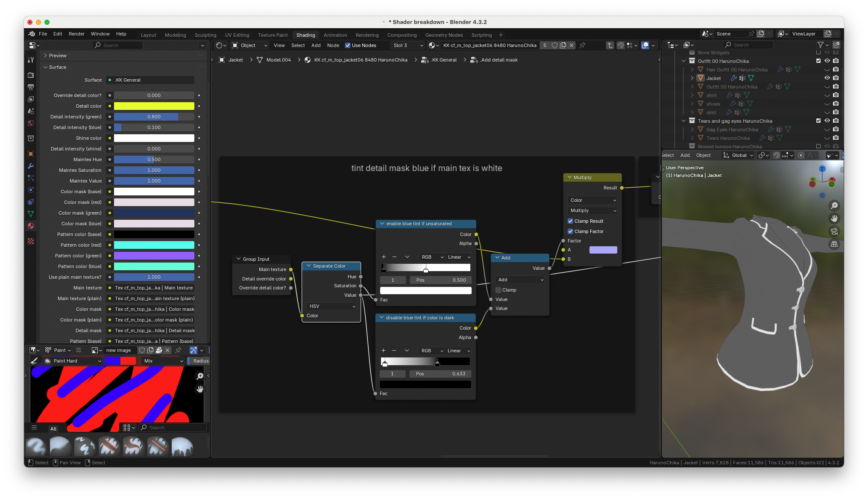This screenshot has height=499, width=868.
Task: Click the yellow Detail color swatch
Action: coord(154,106)
